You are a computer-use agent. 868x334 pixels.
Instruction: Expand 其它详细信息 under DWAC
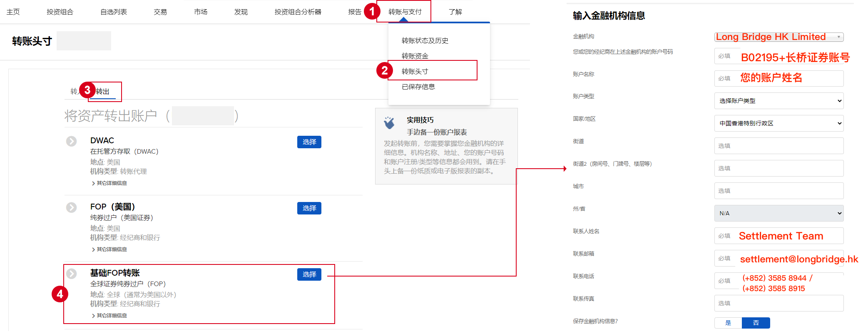(109, 183)
